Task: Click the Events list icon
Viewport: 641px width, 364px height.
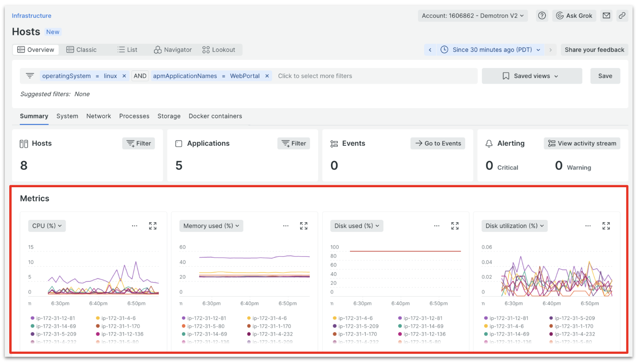Action: coord(334,144)
